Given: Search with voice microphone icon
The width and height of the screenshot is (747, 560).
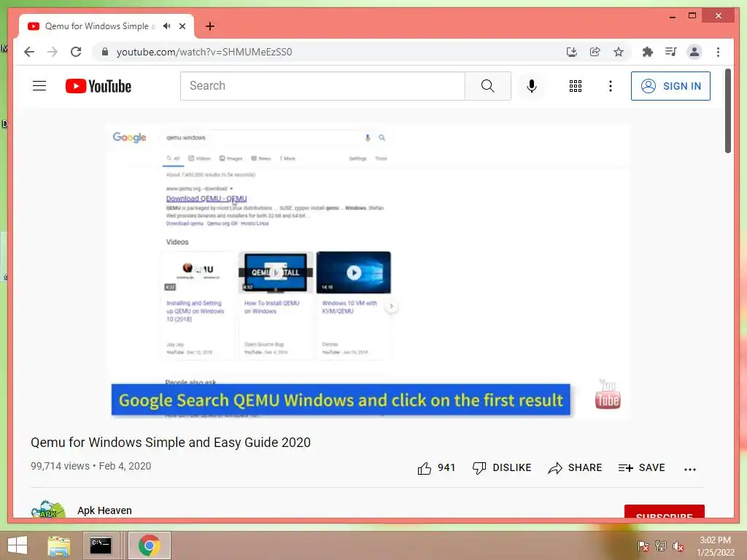Looking at the screenshot, I should [532, 86].
